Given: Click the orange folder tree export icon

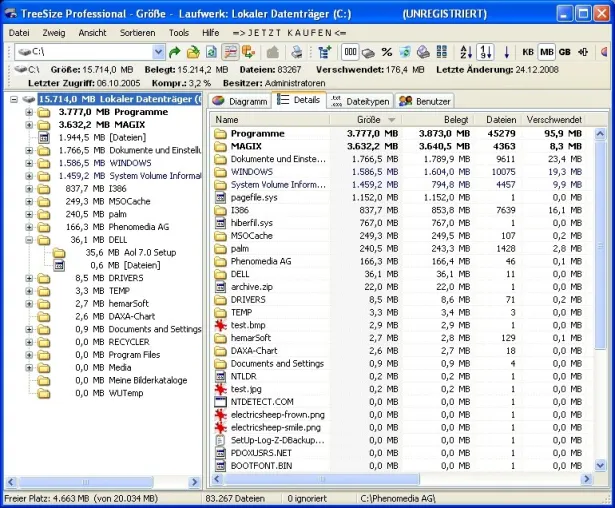Looking at the screenshot, I should (249, 52).
